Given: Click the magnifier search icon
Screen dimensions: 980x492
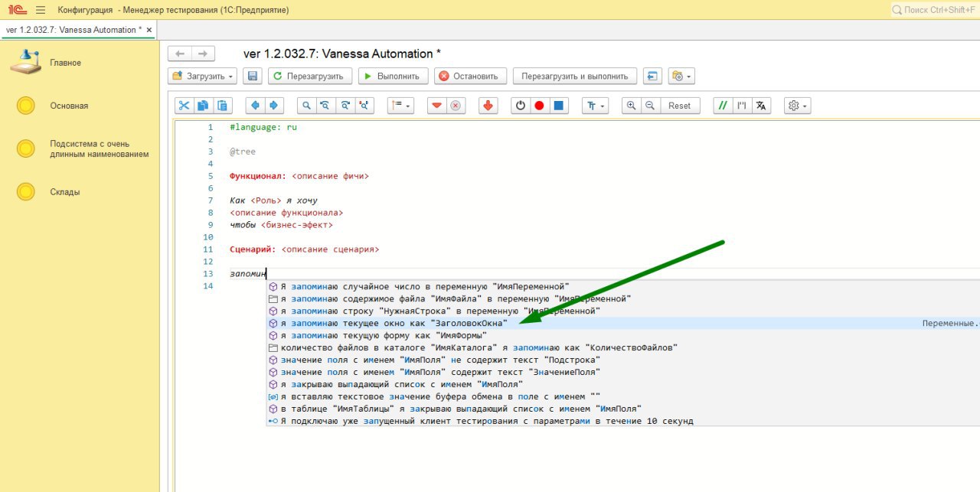Looking at the screenshot, I should [306, 106].
